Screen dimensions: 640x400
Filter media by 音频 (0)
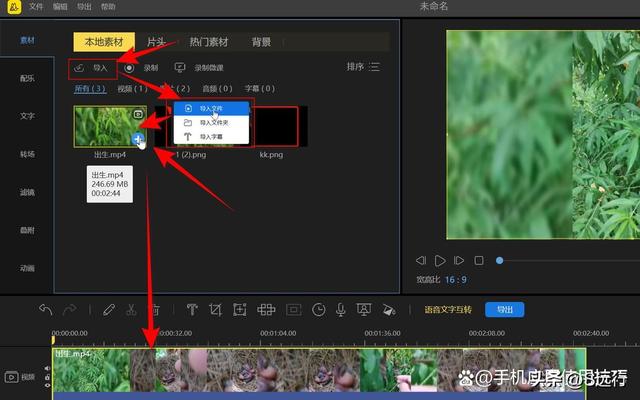(218, 89)
